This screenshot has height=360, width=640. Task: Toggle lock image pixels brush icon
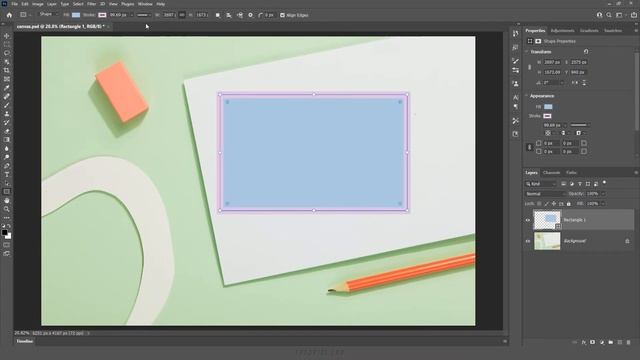(x=547, y=204)
